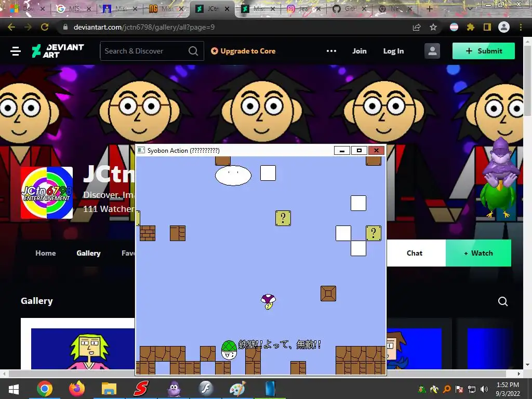
Task: Go back using the browser back arrow
Action: 11,27
